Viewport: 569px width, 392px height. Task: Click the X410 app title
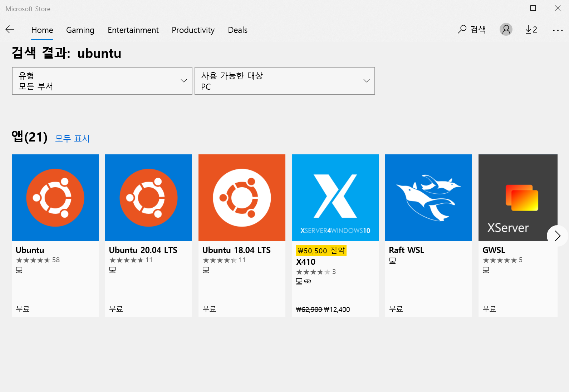[306, 262]
